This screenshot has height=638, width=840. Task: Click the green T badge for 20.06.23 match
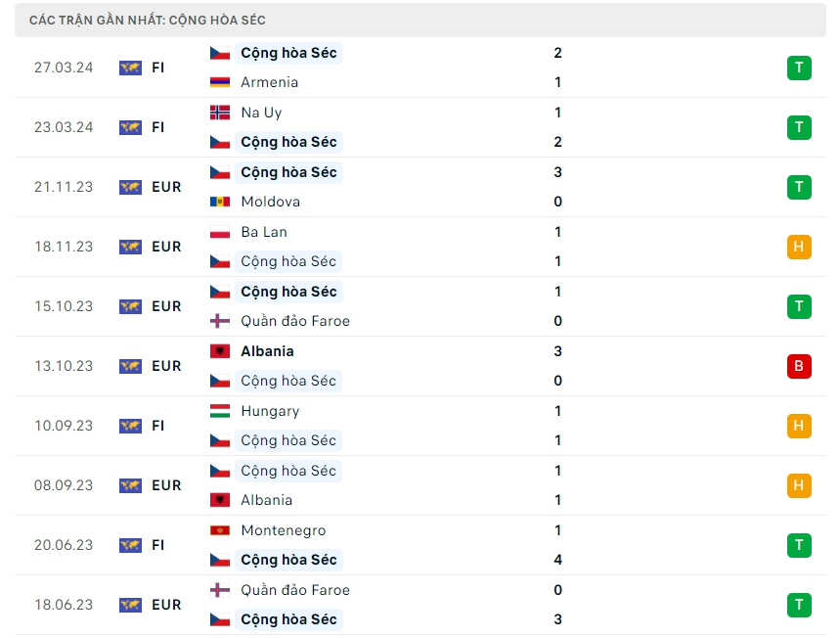point(798,545)
